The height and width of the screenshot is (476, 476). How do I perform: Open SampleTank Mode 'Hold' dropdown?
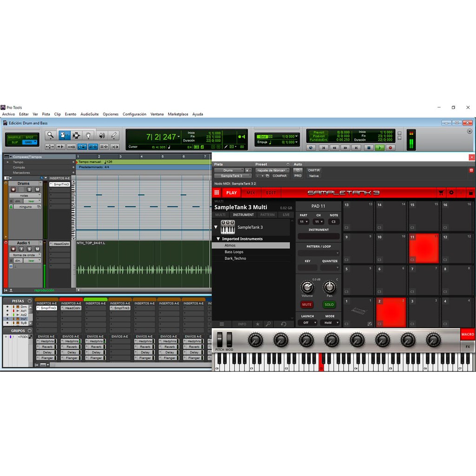tap(330, 323)
